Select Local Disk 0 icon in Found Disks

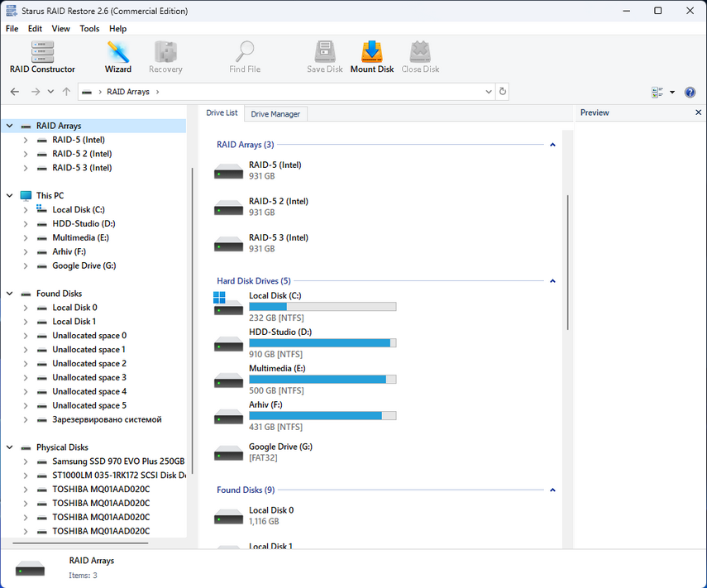pyautogui.click(x=228, y=516)
